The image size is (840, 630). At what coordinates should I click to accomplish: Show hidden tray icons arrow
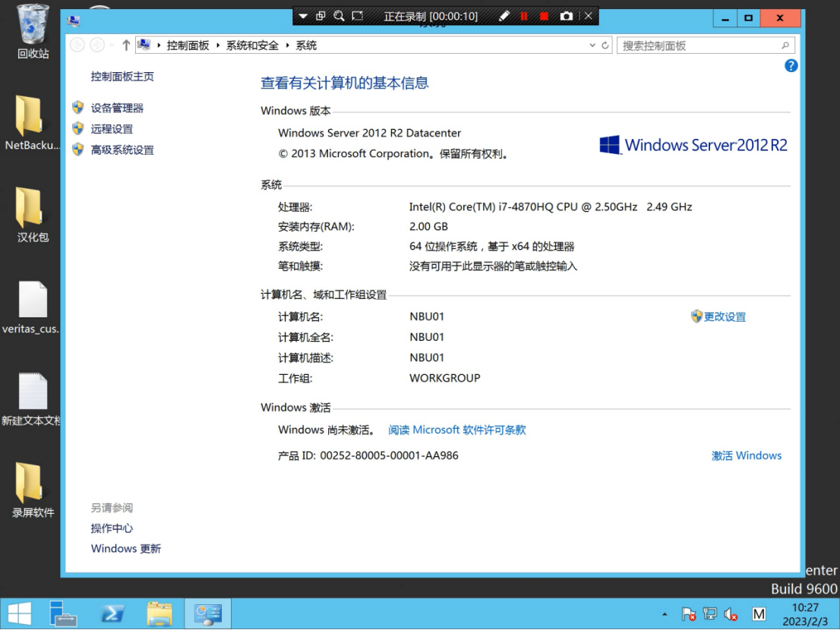coord(665,614)
